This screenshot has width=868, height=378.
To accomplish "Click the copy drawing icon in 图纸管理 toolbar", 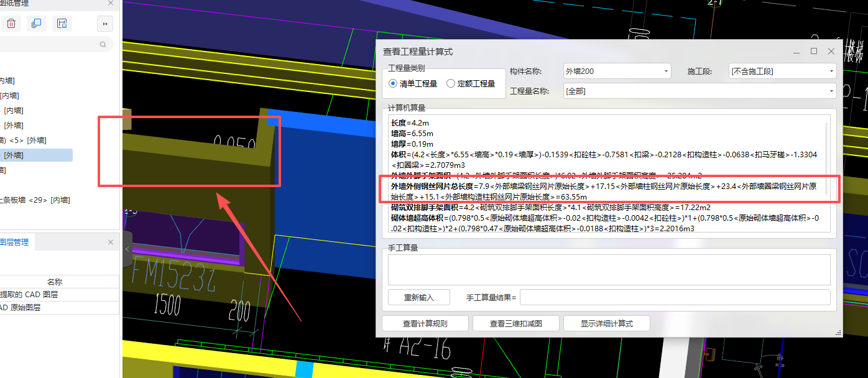I will [x=36, y=23].
